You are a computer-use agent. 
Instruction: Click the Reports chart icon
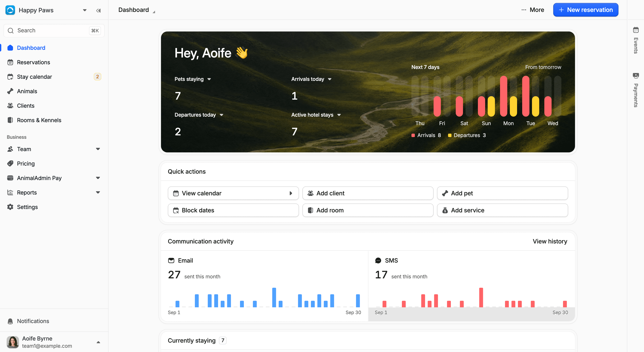pos(10,192)
